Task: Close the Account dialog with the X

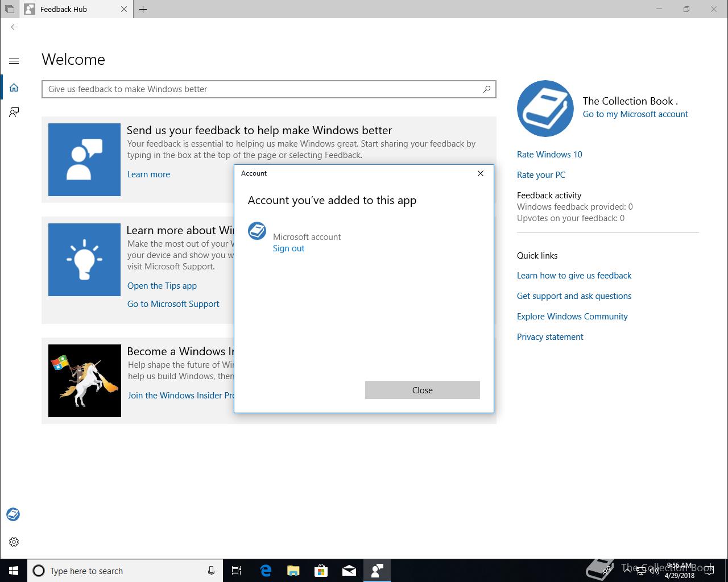Action: tap(481, 173)
